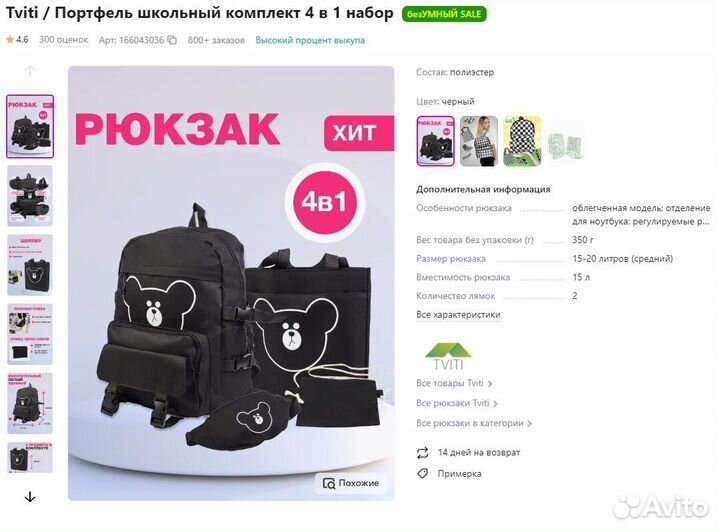
Task: Click the безУМНЫЙ SALE badge
Action: coord(444,14)
